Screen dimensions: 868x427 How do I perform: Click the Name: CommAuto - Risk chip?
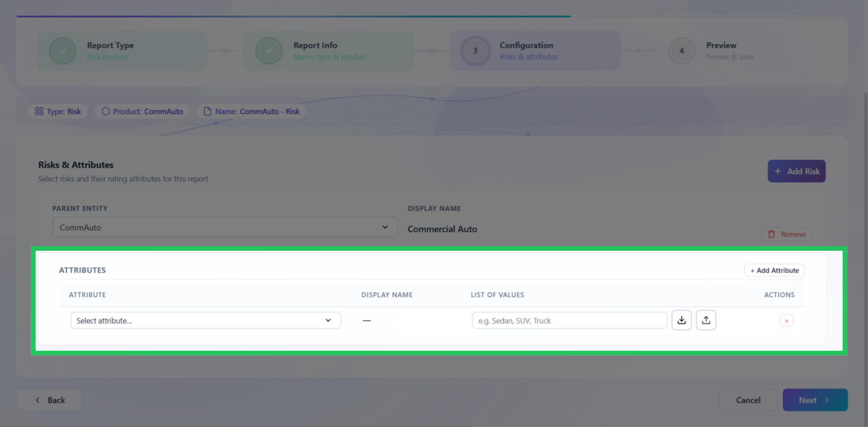click(x=251, y=111)
